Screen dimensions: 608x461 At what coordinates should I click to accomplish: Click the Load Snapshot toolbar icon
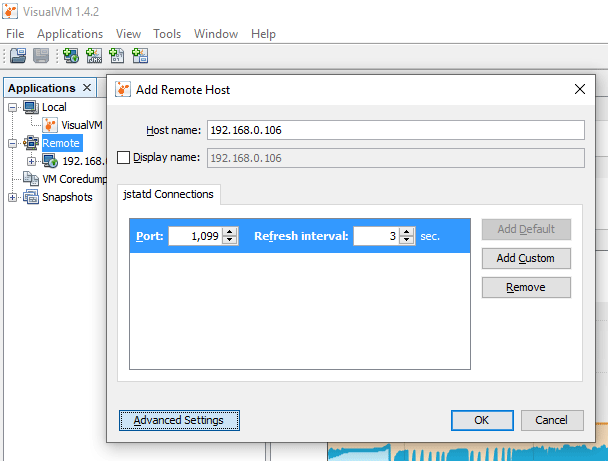(18, 55)
